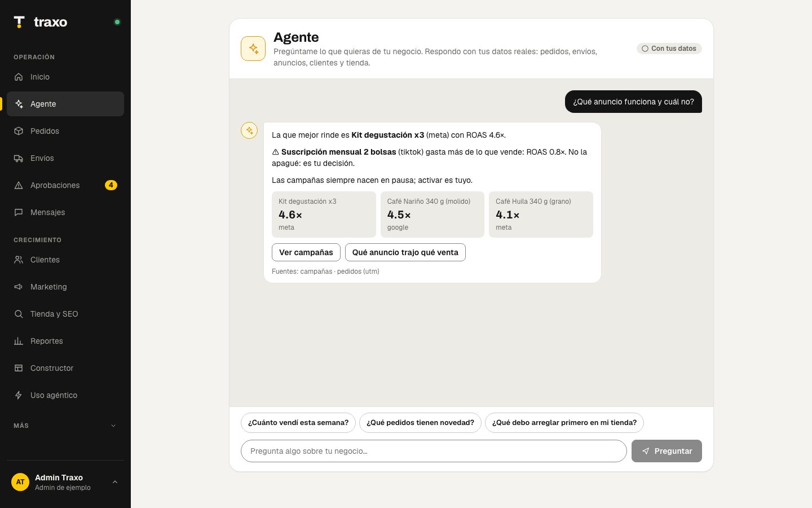Click the Café Huila 340 g (grano) card
812x508 pixels.
click(541, 214)
